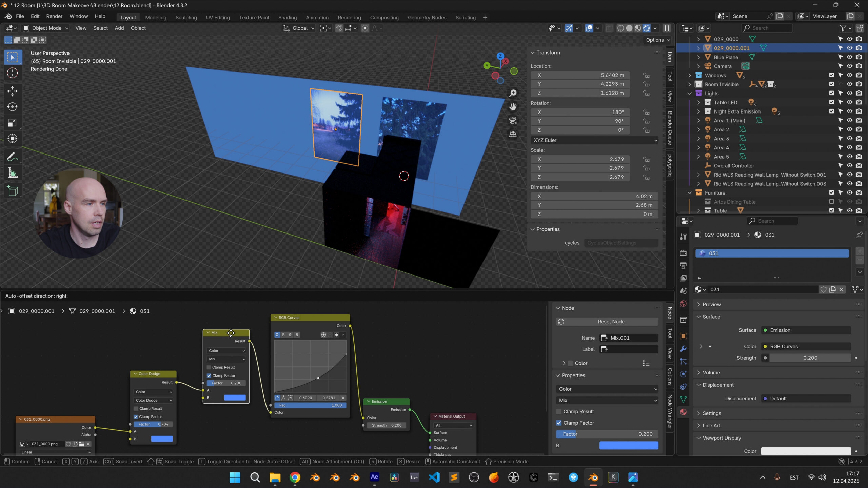This screenshot has height=488, width=868.
Task: Switch perspective/orthographic grid icon
Action: coord(513,134)
